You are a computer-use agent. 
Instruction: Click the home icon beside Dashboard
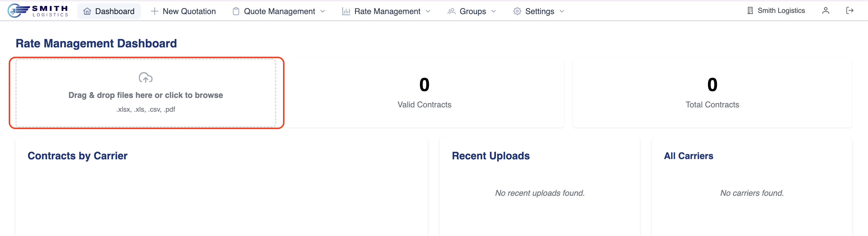(x=87, y=11)
